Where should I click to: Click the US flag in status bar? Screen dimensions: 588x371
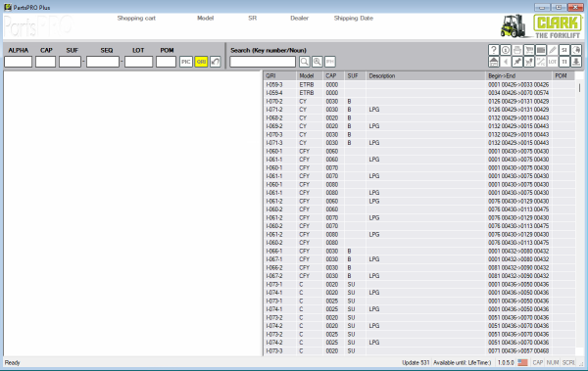(x=522, y=363)
